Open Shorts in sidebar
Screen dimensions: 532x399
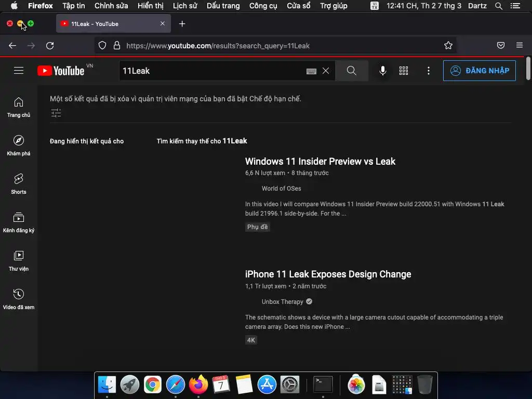pos(19,184)
